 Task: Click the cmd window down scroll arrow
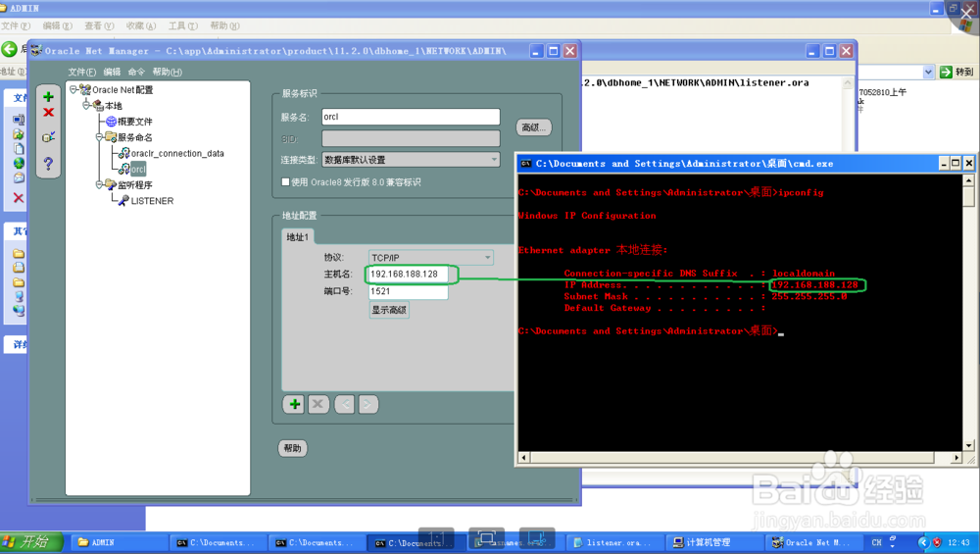(x=969, y=445)
